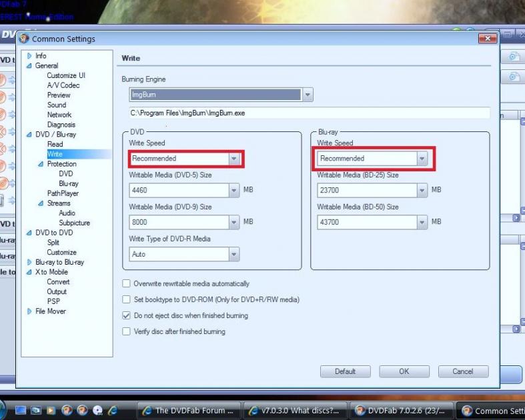This screenshot has width=525, height=420.
Task: Click the Cancel button
Action: (x=463, y=371)
